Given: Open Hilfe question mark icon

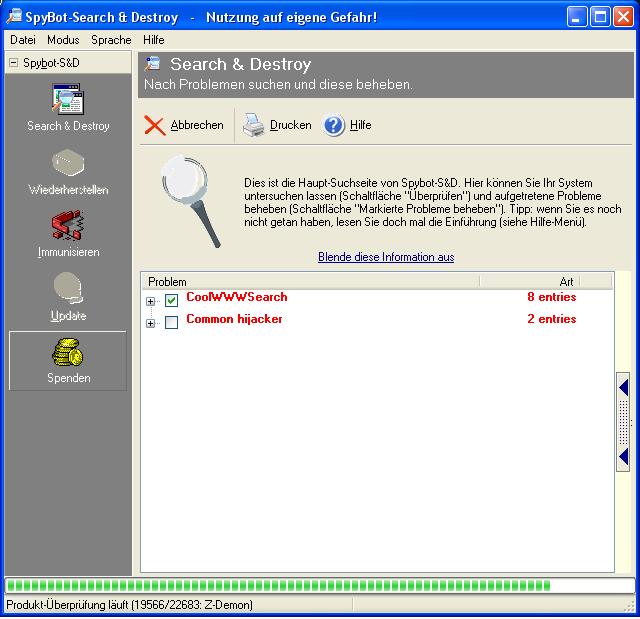Looking at the screenshot, I should [334, 125].
